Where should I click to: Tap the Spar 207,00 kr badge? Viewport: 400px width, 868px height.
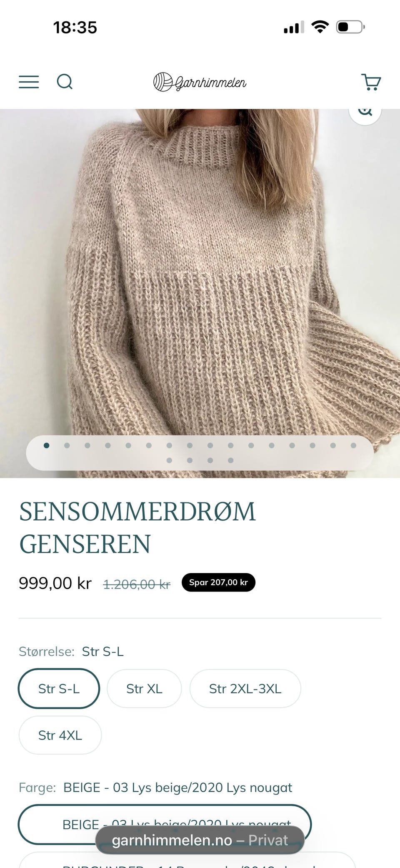pyautogui.click(x=218, y=582)
